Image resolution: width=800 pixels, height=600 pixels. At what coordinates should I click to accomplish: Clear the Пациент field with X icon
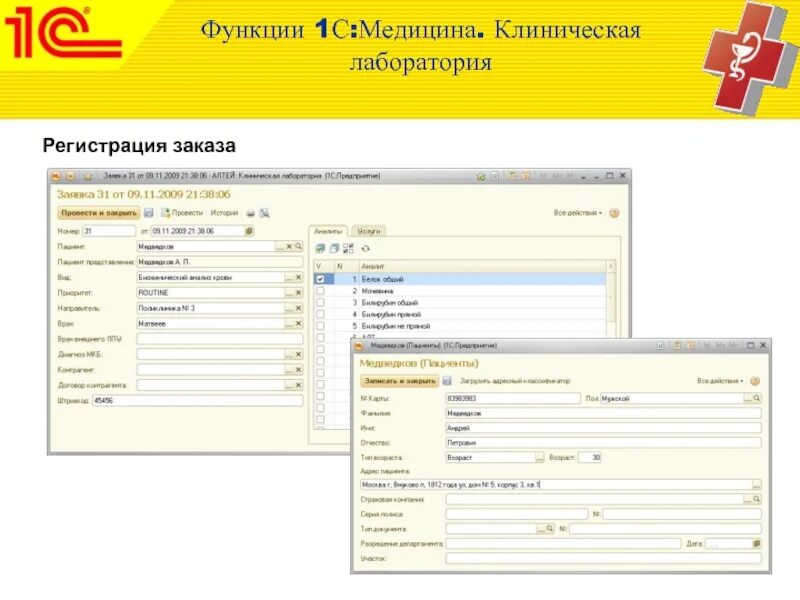click(289, 246)
